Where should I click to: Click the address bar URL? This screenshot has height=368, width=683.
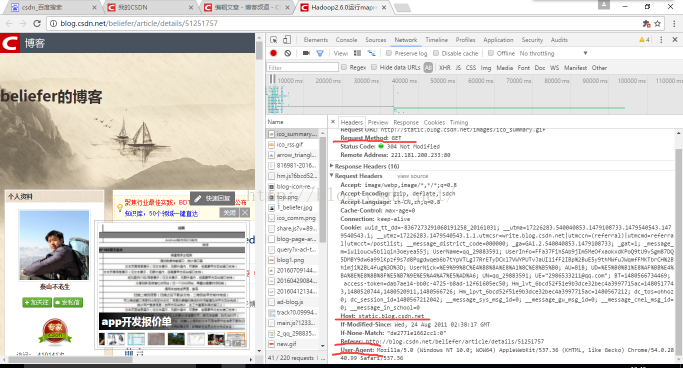(139, 24)
